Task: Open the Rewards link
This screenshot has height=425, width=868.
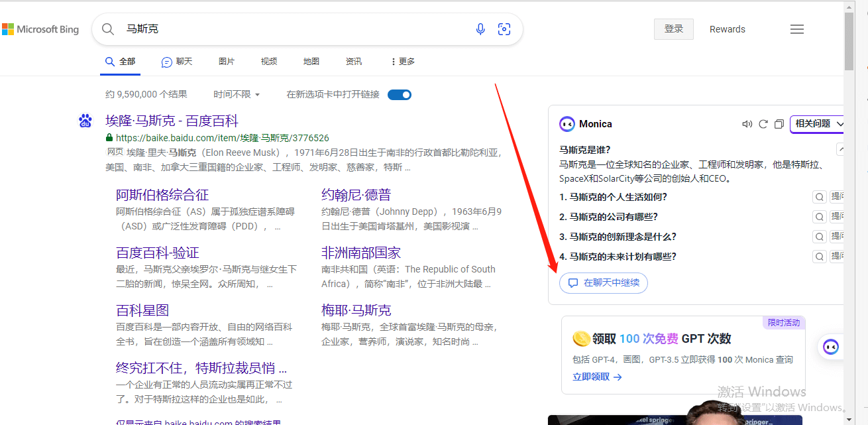Action: coord(728,29)
